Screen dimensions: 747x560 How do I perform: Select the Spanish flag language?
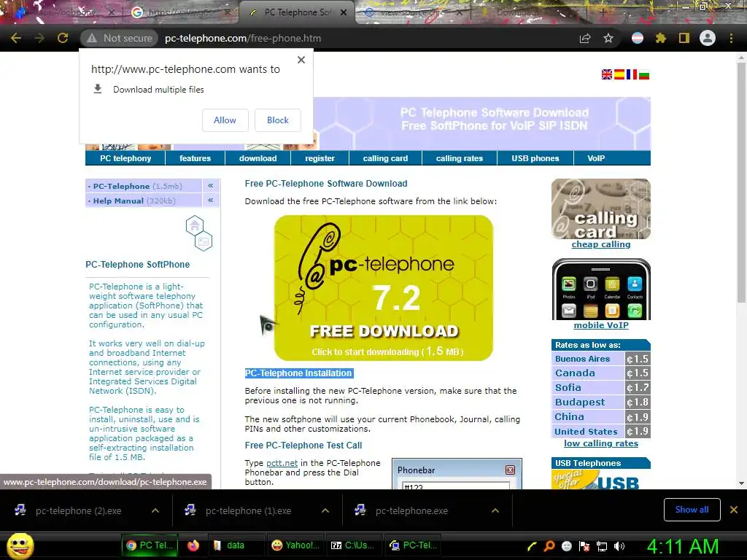pos(619,74)
